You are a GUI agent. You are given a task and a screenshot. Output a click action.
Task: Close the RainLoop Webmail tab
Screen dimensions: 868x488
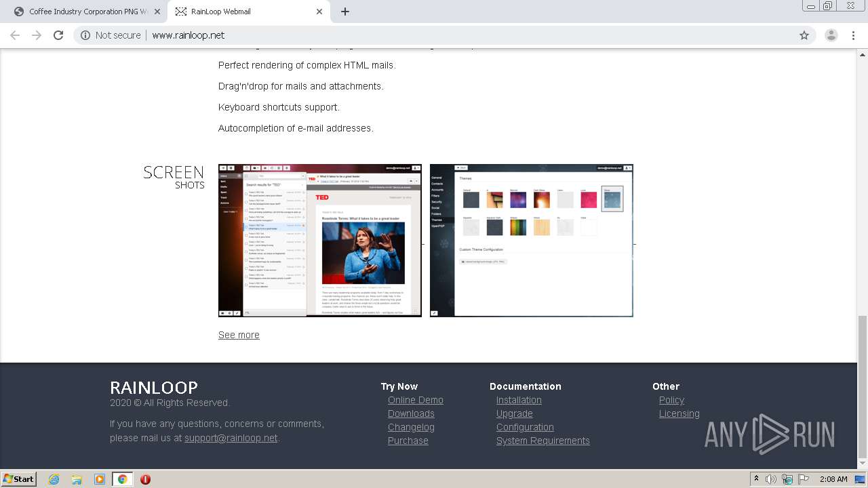pyautogui.click(x=319, y=12)
